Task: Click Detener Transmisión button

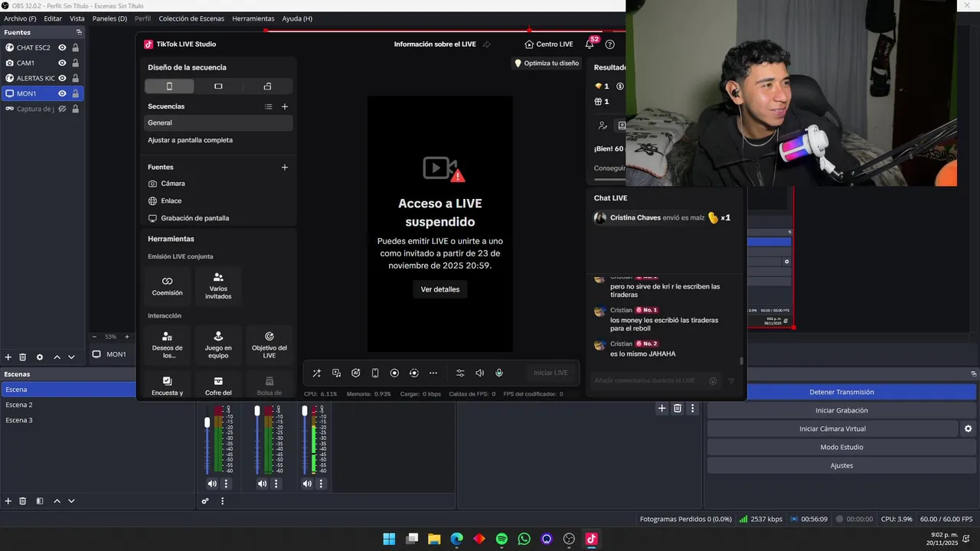Action: coord(841,392)
